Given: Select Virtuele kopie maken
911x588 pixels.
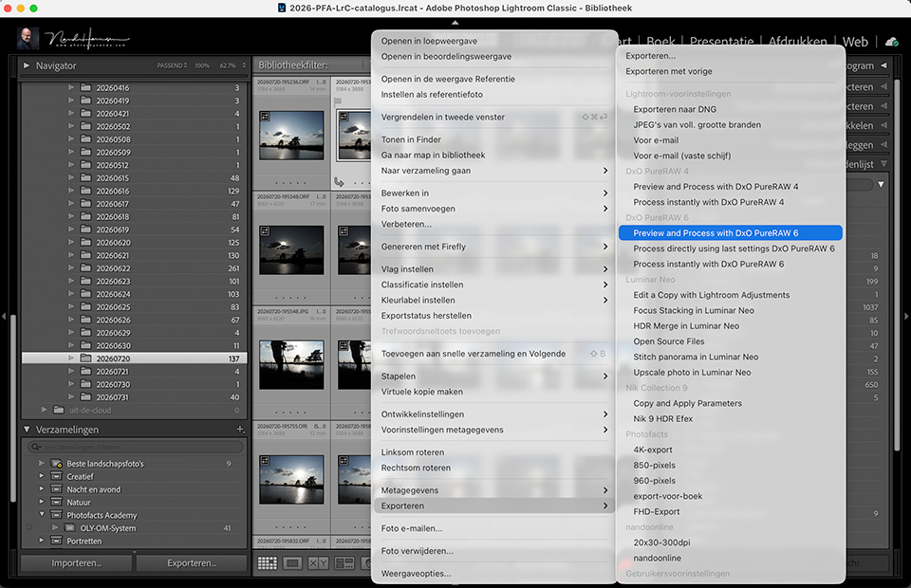Looking at the screenshot, I should click(493, 392).
